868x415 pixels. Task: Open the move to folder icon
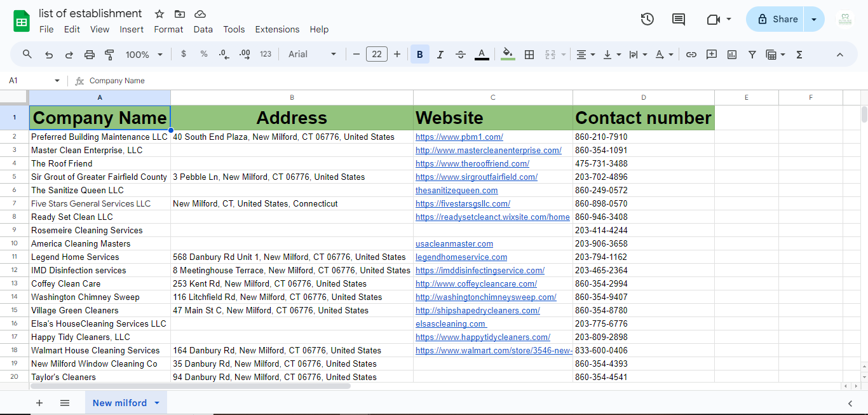pos(180,14)
